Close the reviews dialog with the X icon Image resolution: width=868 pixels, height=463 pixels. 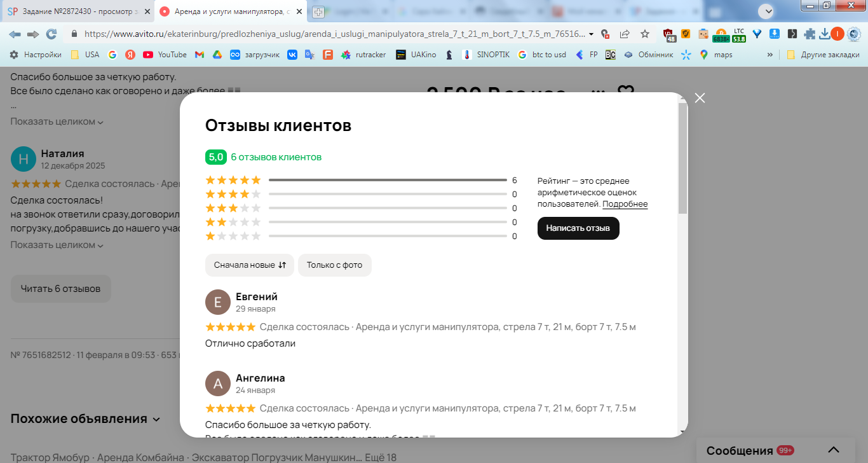[x=700, y=98]
